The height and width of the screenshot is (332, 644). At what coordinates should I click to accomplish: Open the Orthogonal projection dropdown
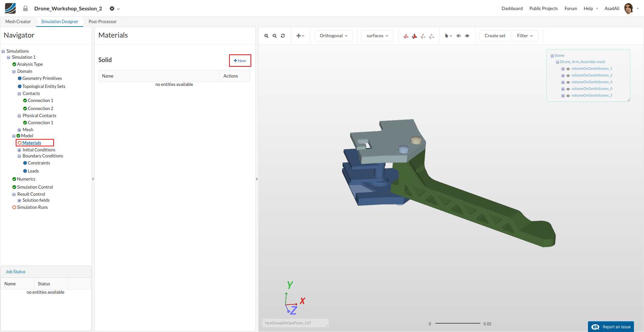click(x=333, y=36)
